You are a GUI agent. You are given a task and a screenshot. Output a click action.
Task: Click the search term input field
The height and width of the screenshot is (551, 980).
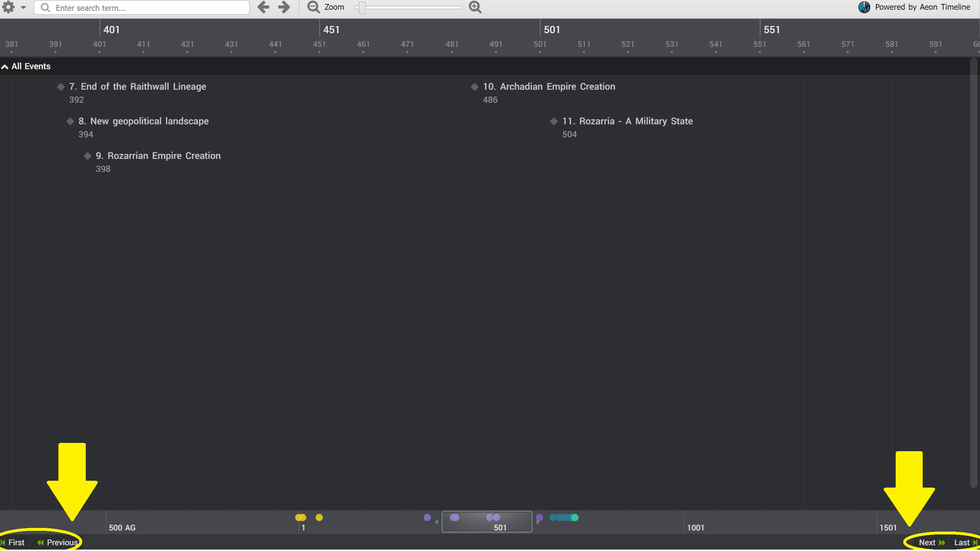[142, 8]
